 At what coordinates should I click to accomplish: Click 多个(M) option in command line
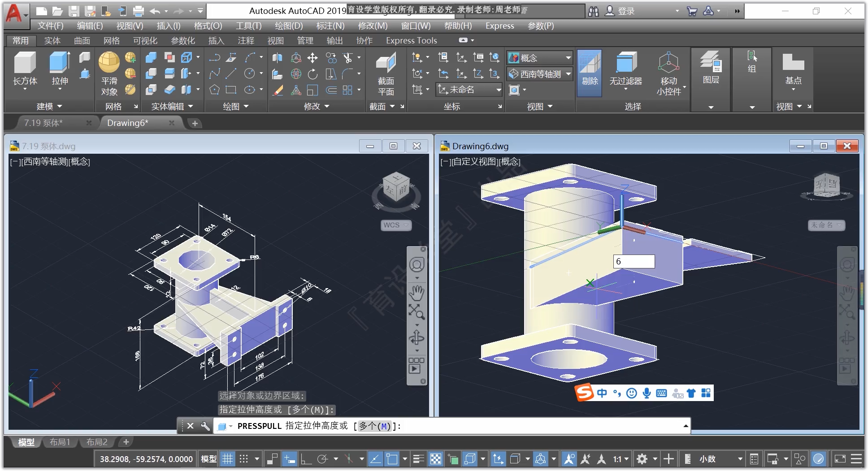pyautogui.click(x=375, y=426)
